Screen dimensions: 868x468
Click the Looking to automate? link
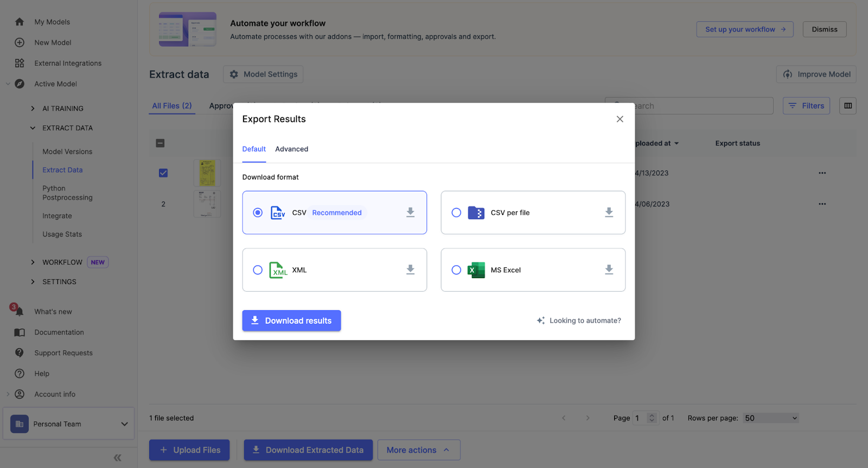coord(579,320)
